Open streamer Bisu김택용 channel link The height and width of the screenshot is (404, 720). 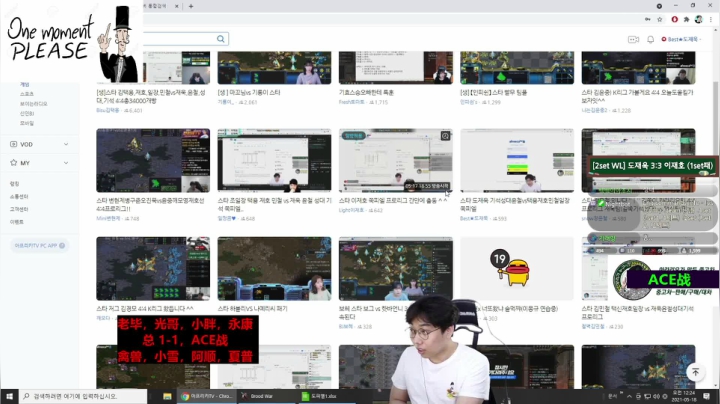108,111
